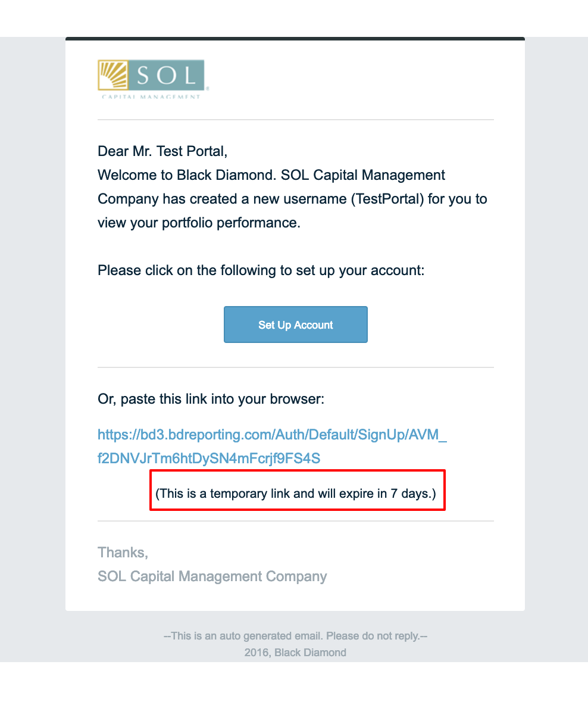Click the auto generated email notice

[x=295, y=636]
